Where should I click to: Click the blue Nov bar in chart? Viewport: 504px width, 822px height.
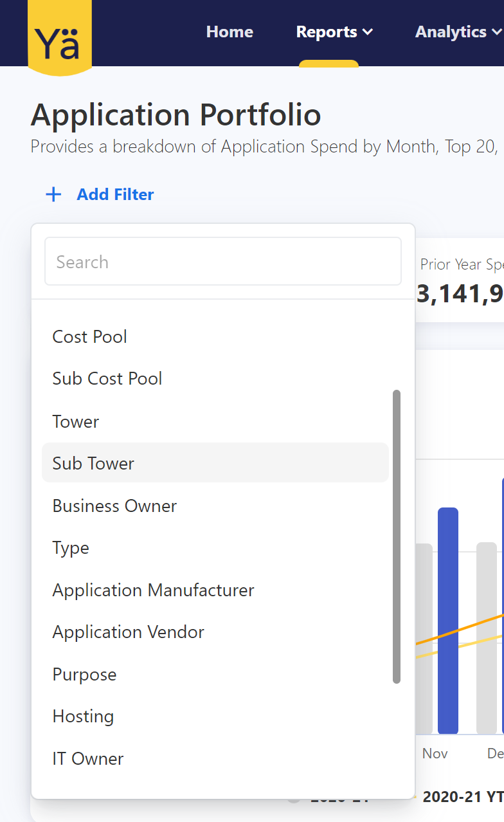coord(448,621)
